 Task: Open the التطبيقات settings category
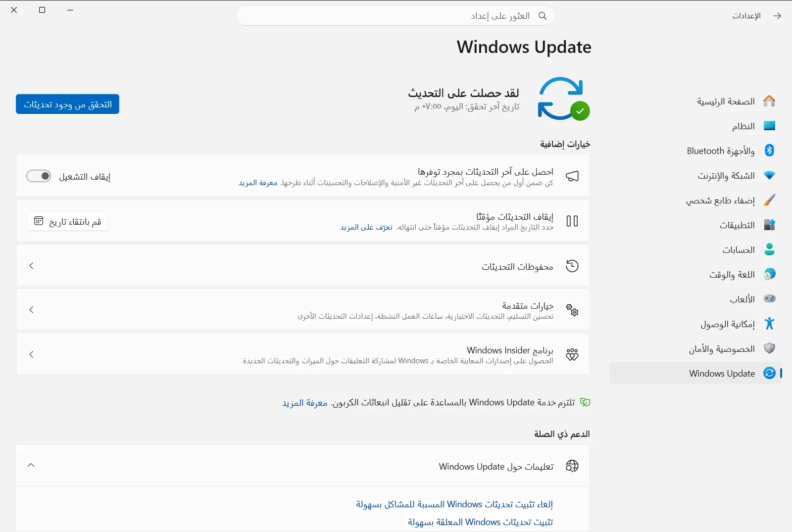(695, 225)
